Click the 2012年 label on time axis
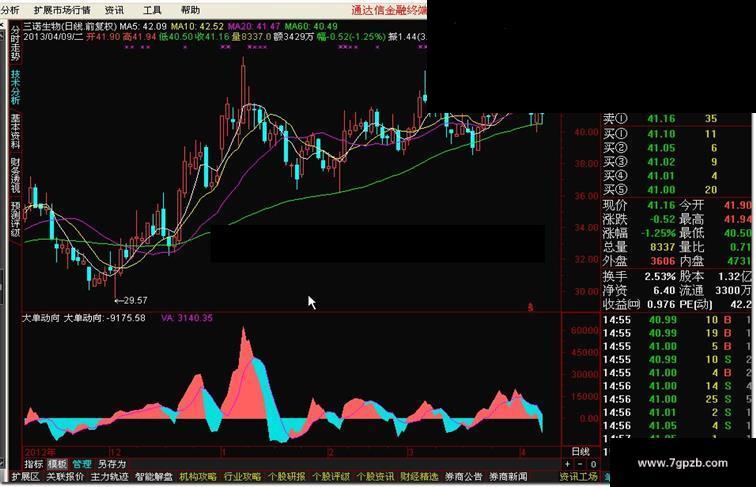The width and height of the screenshot is (756, 487). [40, 452]
